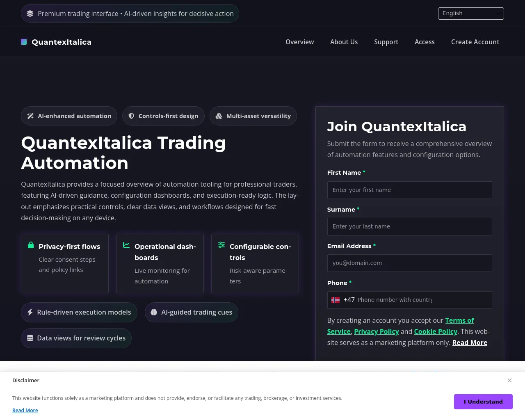Image resolution: width=525 pixels, height=420 pixels.
Task: Click the sliders Configurable controls icon
Action: [221, 245]
